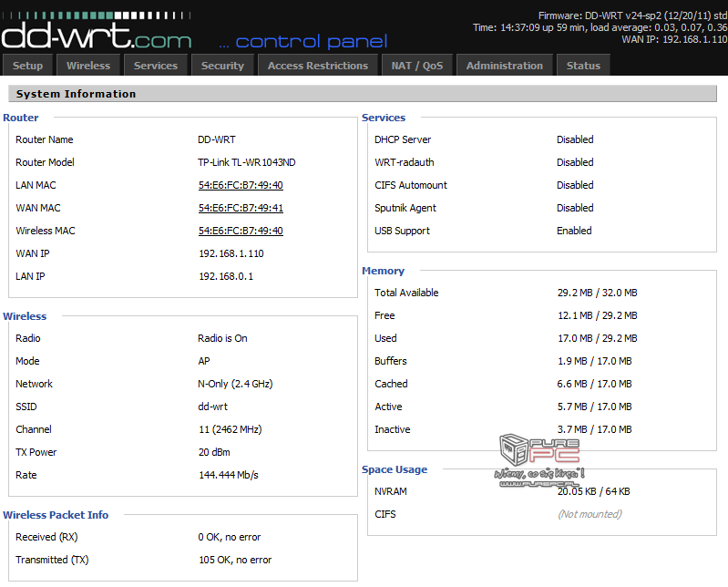Click the N-Only (2.4 GHz) network value
This screenshot has height=587, width=728.
(235, 384)
